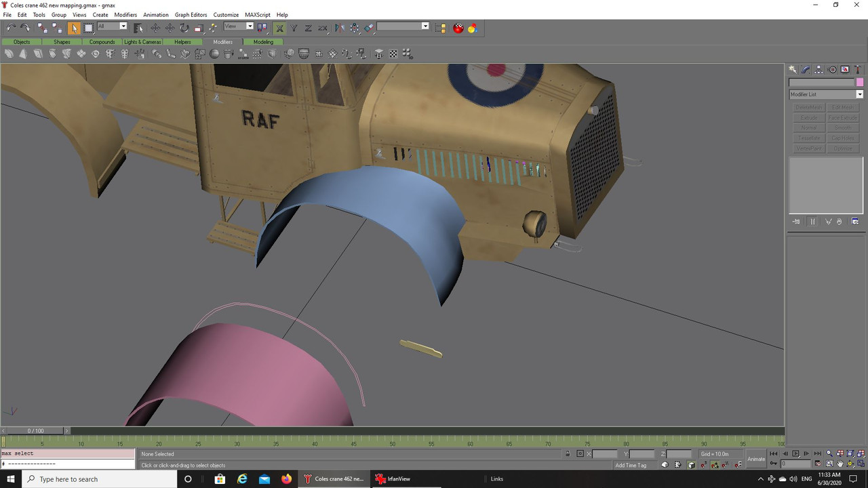Toggle the Pin Stack icon
This screenshot has height=488, width=868.
coord(796,222)
